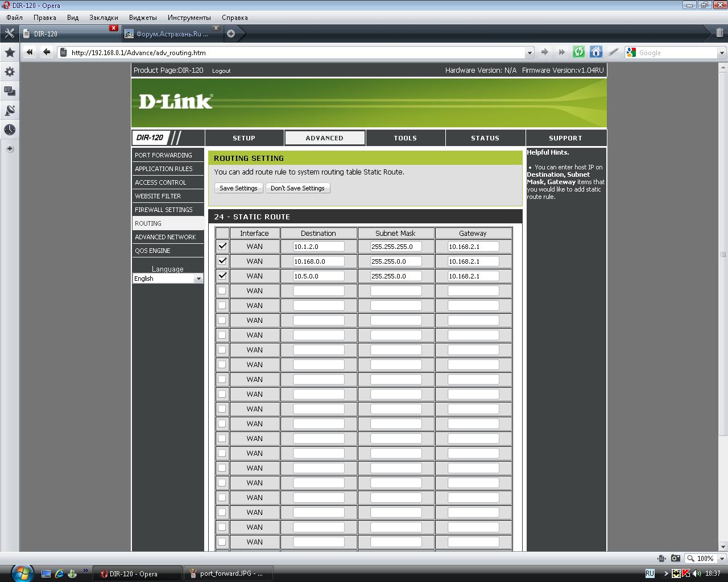
Task: Open the Unite satellite dish panel
Action: tap(10, 110)
